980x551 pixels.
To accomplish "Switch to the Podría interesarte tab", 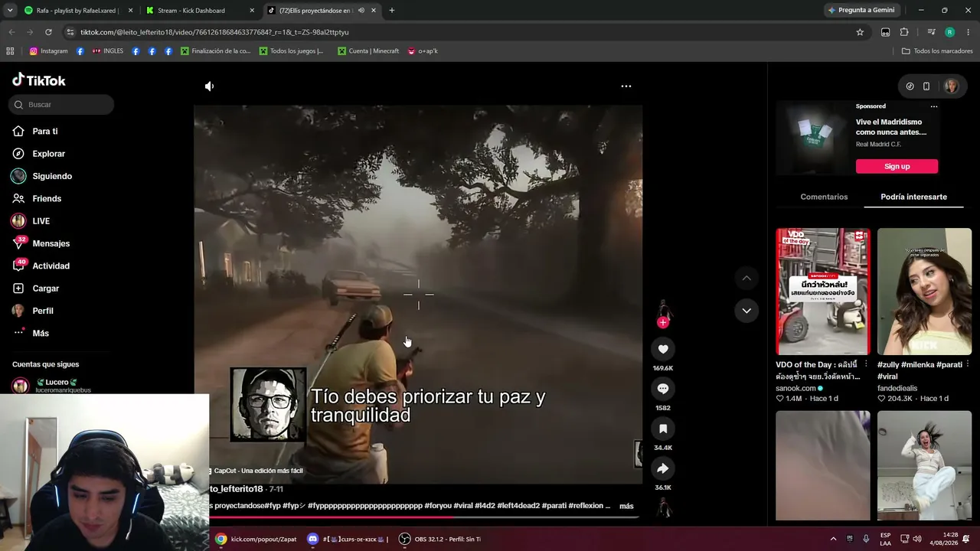I will tap(913, 197).
